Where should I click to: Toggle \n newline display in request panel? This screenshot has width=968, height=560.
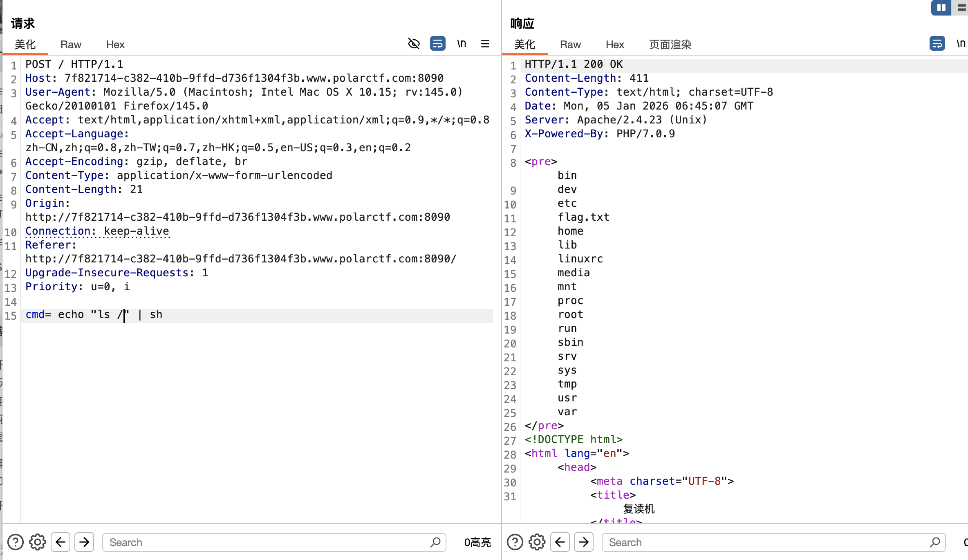coord(462,43)
